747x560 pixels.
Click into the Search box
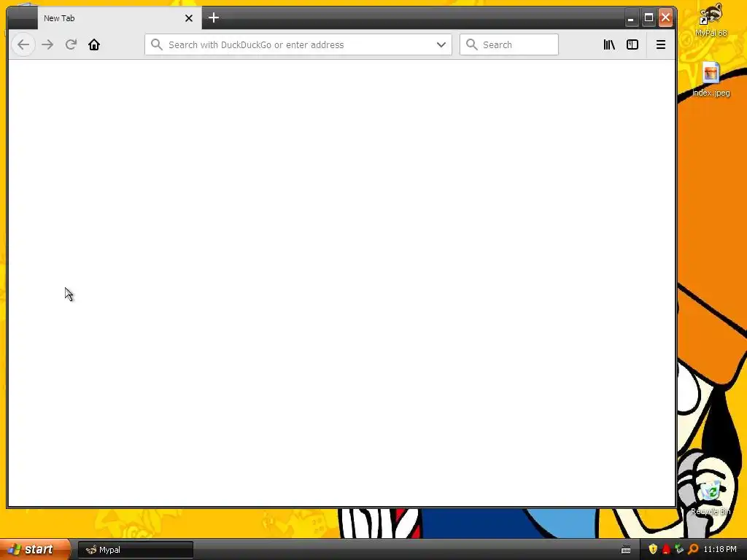pyautogui.click(x=508, y=44)
